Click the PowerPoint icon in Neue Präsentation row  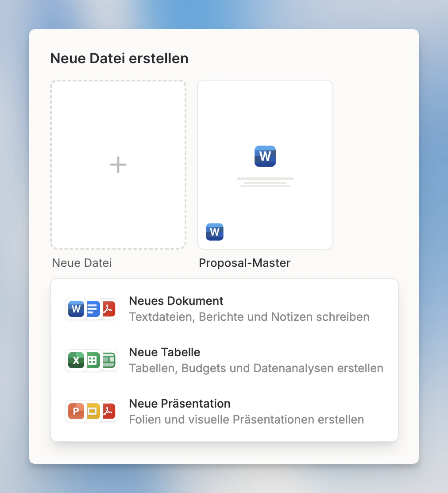point(76,411)
